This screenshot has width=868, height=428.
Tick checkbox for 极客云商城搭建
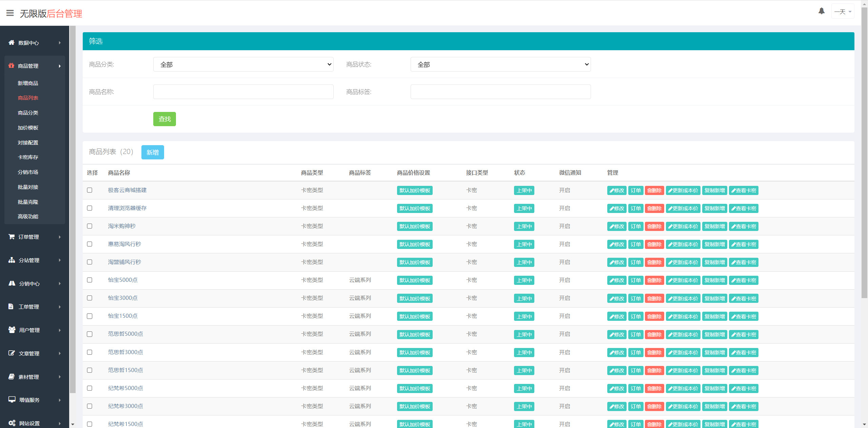click(x=90, y=190)
